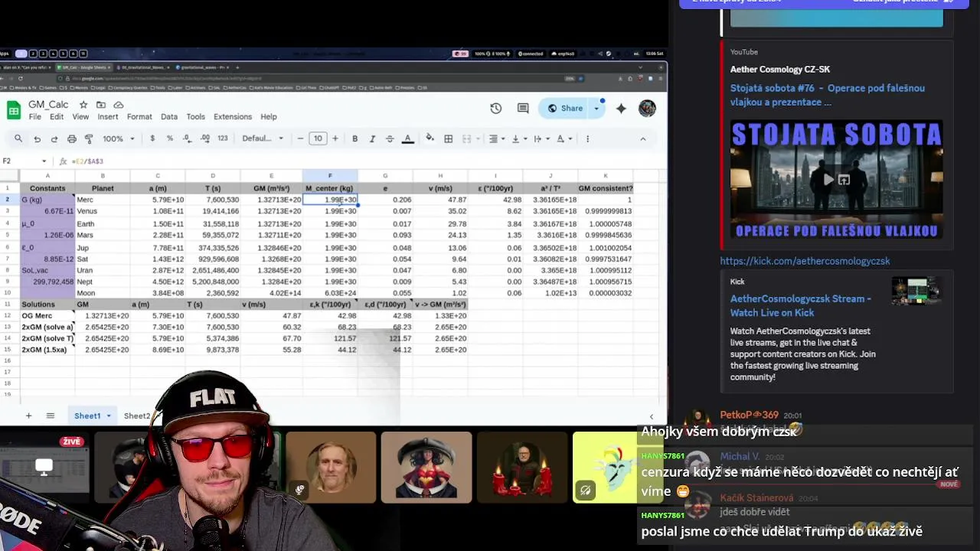Open the Gemini sparkle assistant
The width and height of the screenshot is (980, 551).
(621, 109)
